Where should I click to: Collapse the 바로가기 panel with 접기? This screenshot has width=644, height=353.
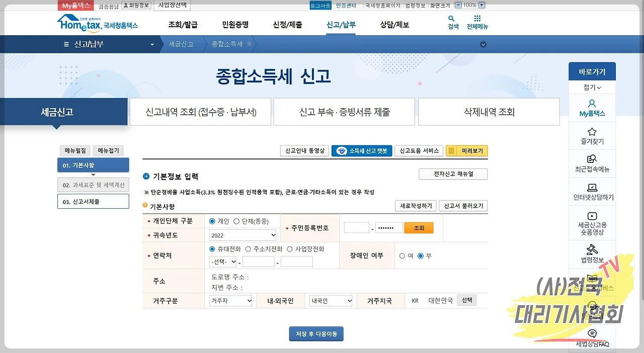[592, 87]
